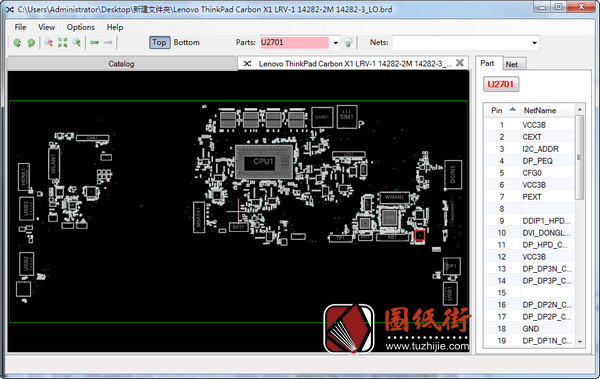This screenshot has width=600, height=379.
Task: Switch to the Catalog tab
Action: point(121,64)
